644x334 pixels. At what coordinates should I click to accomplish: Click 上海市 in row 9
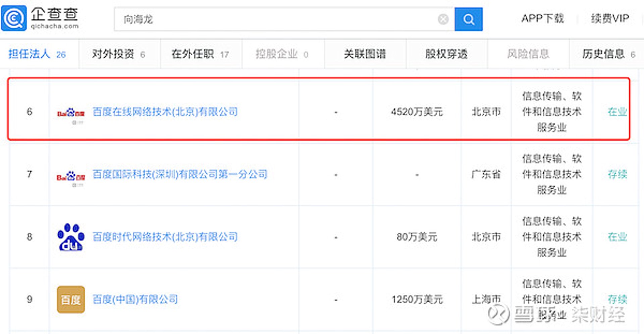coord(486,299)
